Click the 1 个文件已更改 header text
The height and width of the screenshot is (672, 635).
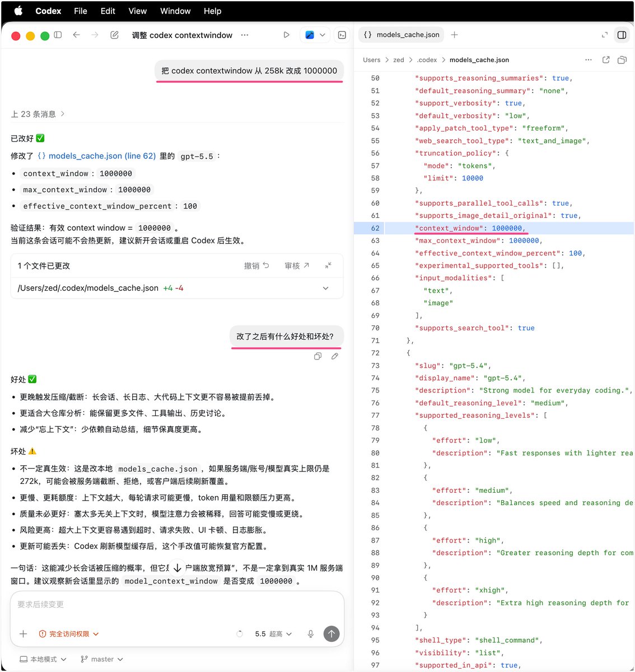click(44, 266)
